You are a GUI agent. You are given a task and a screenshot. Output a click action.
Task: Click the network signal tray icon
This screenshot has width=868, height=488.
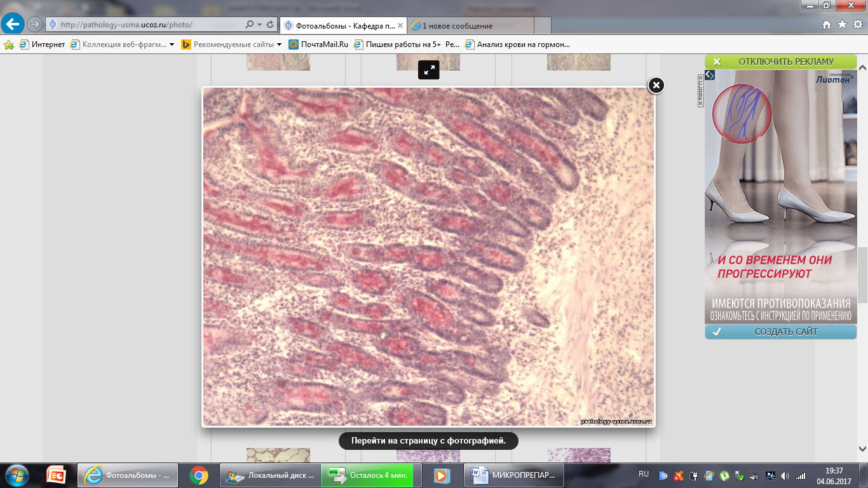[x=800, y=475]
